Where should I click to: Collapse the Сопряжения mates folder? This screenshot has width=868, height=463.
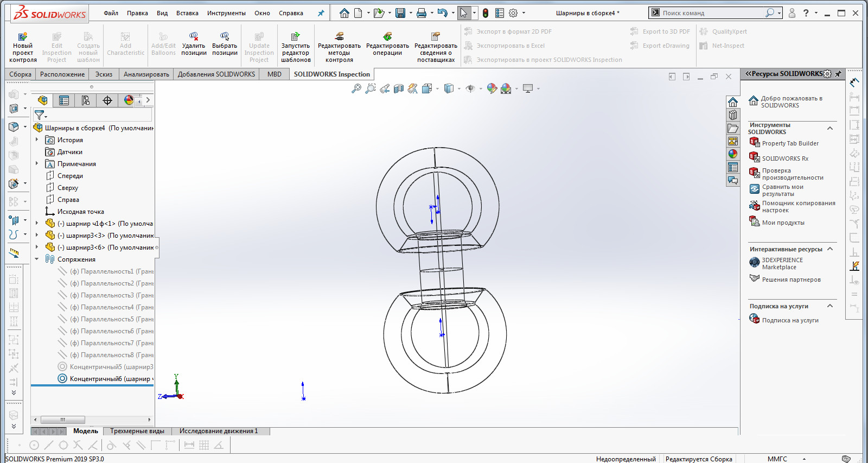tap(37, 259)
